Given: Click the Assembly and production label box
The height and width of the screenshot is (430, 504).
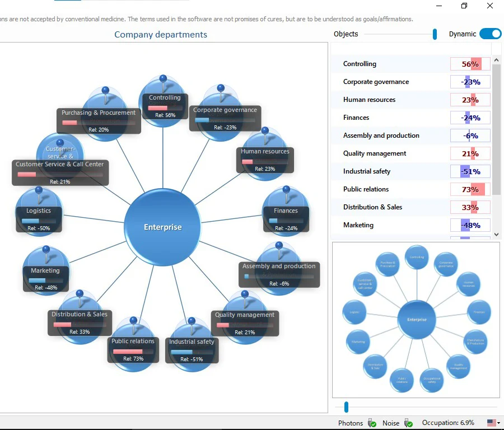Looking at the screenshot, I should [279, 274].
